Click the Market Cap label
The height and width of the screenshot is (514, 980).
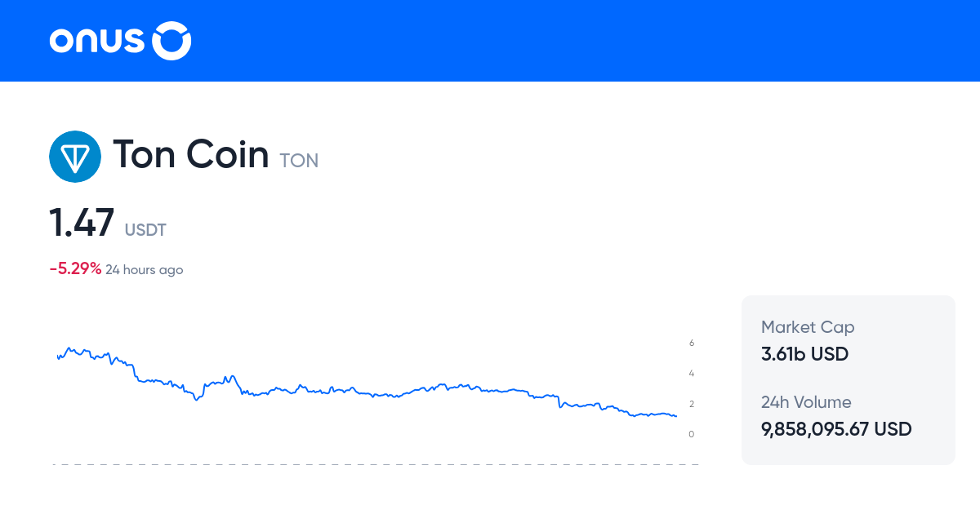pyautogui.click(x=808, y=326)
